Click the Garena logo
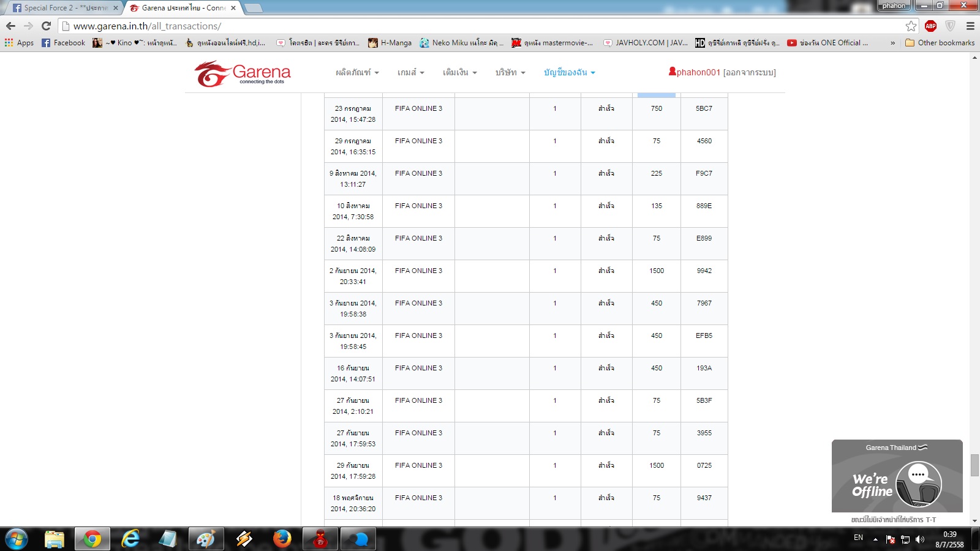 pyautogui.click(x=243, y=73)
